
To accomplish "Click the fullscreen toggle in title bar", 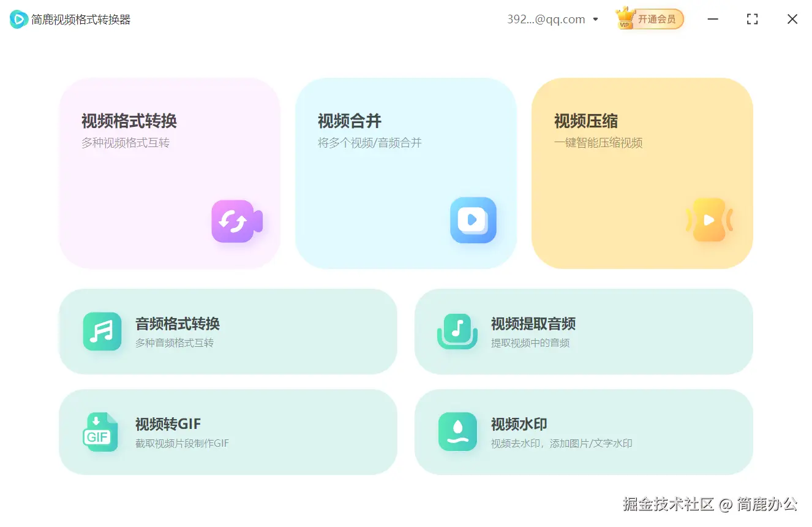I will coord(752,19).
